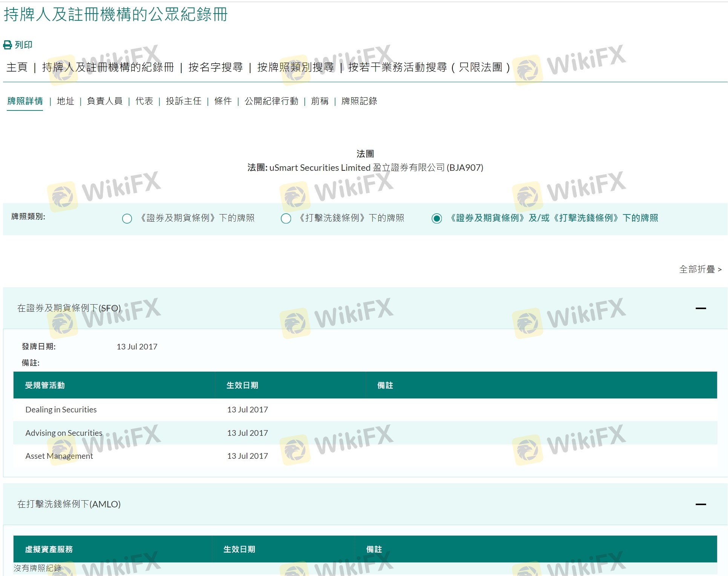The width and height of the screenshot is (728, 576).
Task: Open the 按名字搜尋 link
Action: coord(216,67)
